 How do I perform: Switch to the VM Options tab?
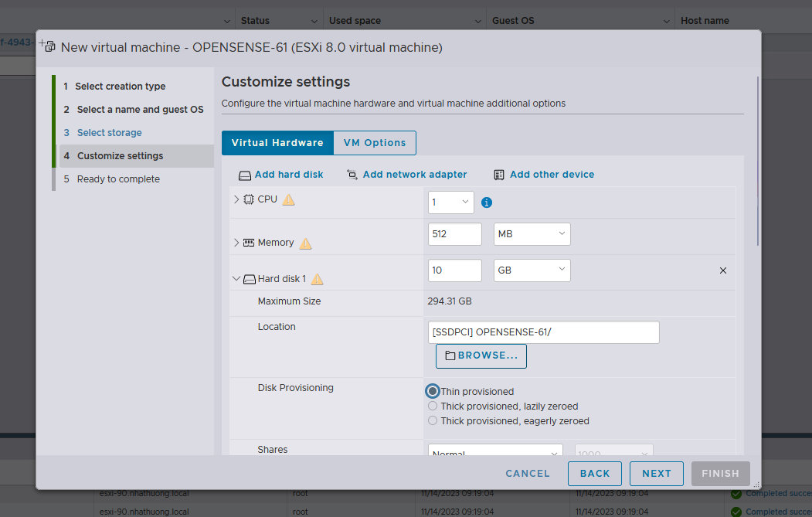(375, 143)
